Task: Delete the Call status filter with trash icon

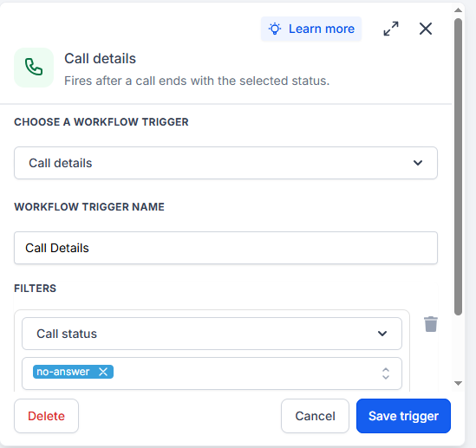Action: (x=430, y=324)
